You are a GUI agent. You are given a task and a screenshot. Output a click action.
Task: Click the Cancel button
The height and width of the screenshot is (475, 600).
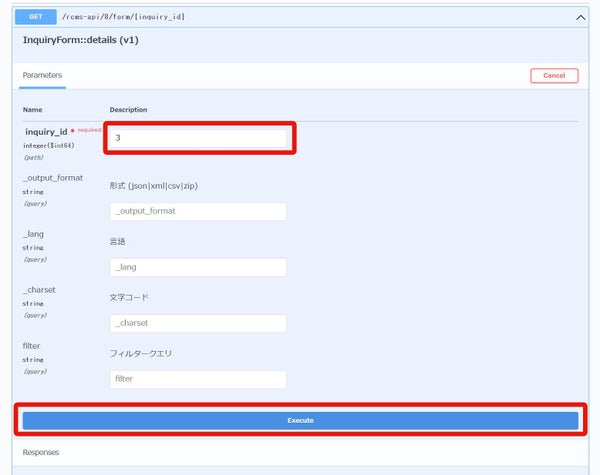pyautogui.click(x=554, y=76)
